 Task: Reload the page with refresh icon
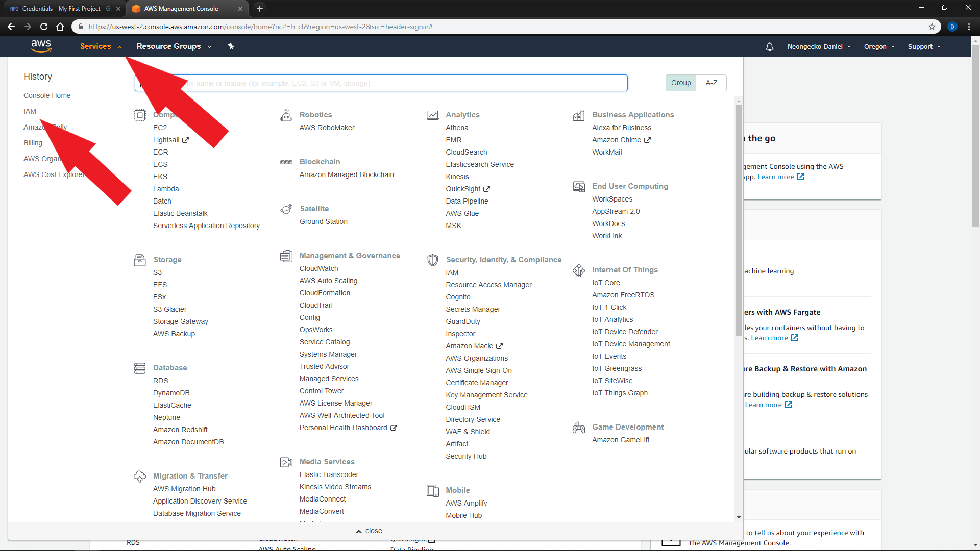point(44,27)
